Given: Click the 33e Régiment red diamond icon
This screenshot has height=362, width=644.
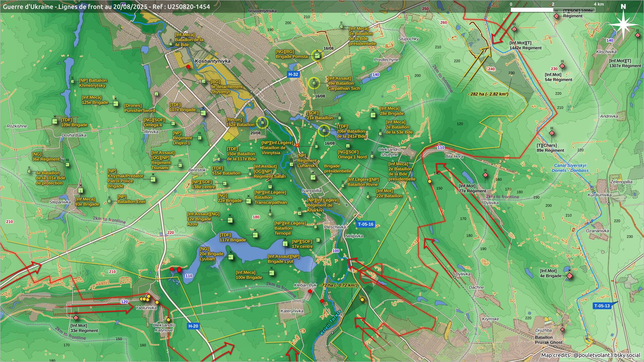Looking at the screenshot, I should (76, 318).
